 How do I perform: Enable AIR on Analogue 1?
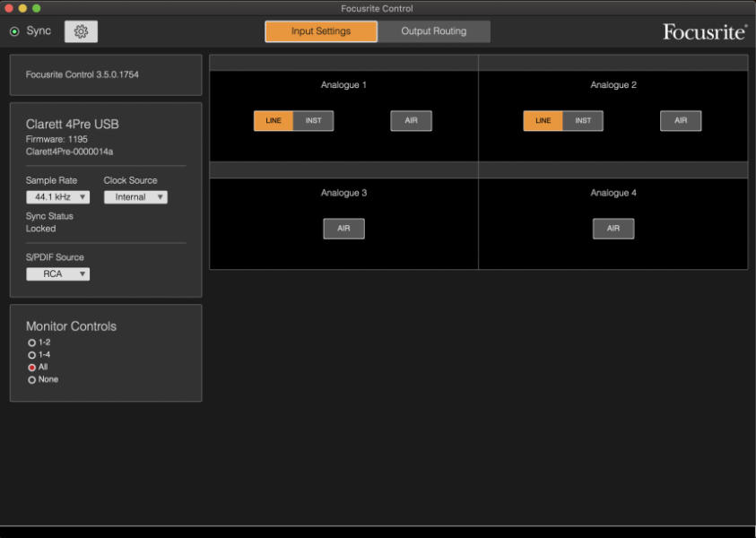[x=411, y=120]
